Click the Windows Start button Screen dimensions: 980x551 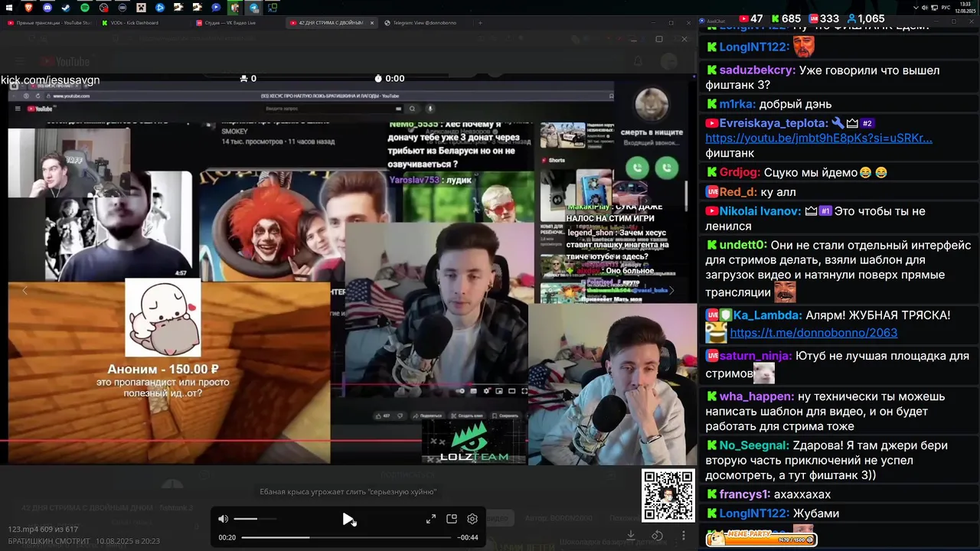(9, 7)
